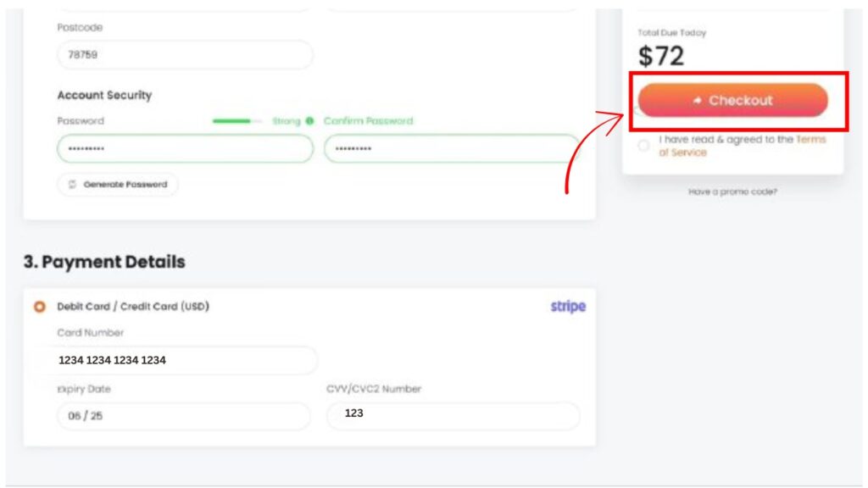Click the Stripe logo
This screenshot has width=868, height=488.
click(568, 307)
